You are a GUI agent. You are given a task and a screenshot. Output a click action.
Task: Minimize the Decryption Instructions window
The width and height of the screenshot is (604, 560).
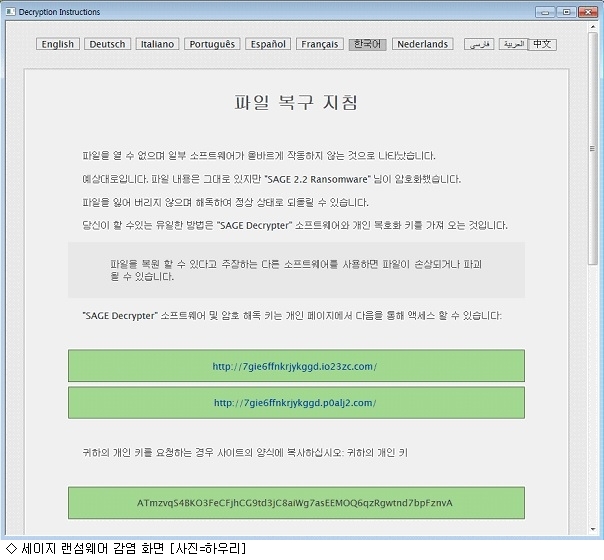tap(545, 12)
